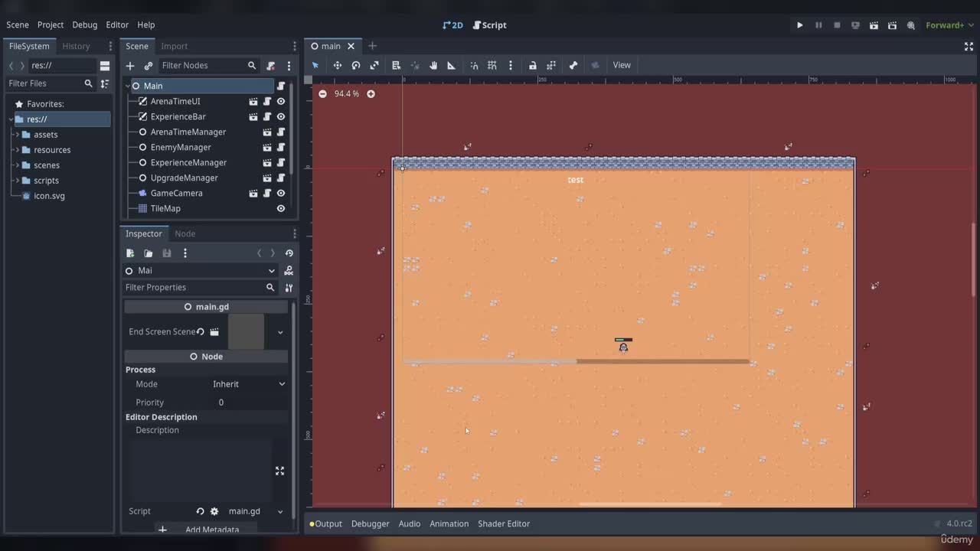Image resolution: width=980 pixels, height=551 pixels.
Task: Open the Project menu
Action: 51,25
